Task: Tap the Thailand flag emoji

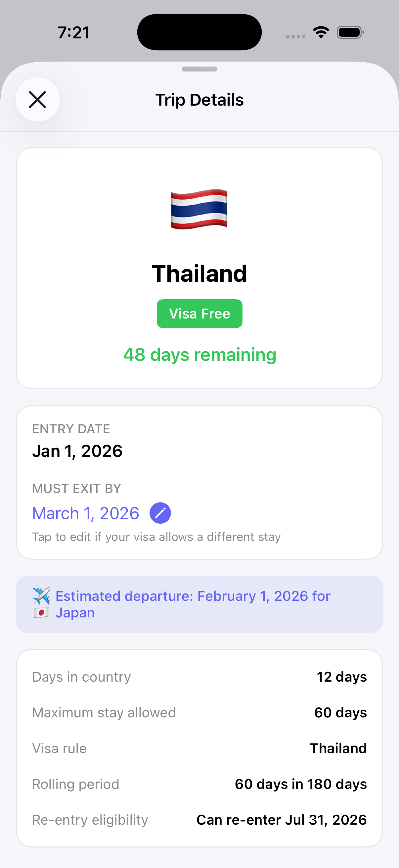Action: [199, 209]
